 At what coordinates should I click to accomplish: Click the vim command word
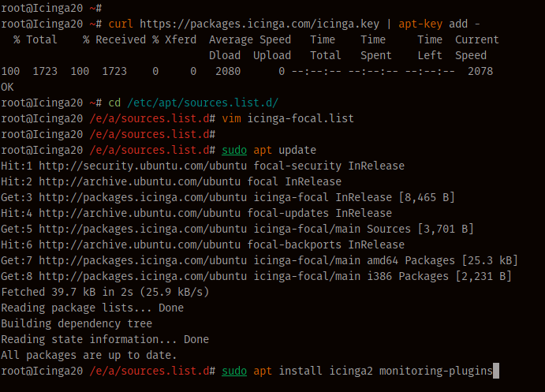point(231,118)
